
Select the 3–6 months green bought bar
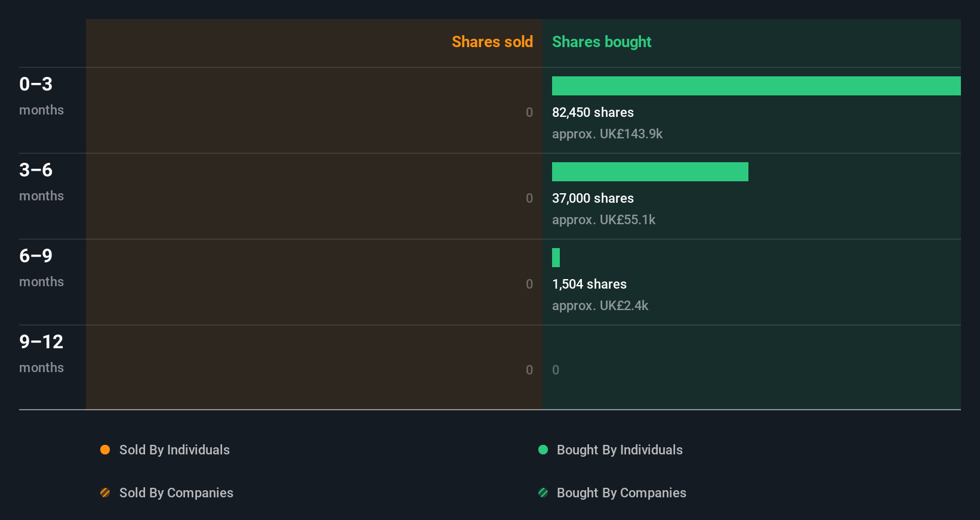tap(650, 172)
